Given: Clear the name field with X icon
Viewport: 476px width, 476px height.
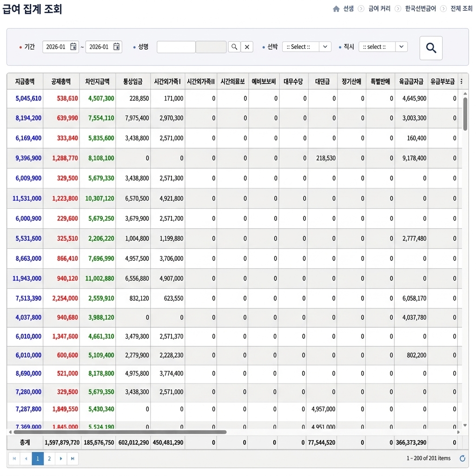Looking at the screenshot, I should (x=247, y=47).
